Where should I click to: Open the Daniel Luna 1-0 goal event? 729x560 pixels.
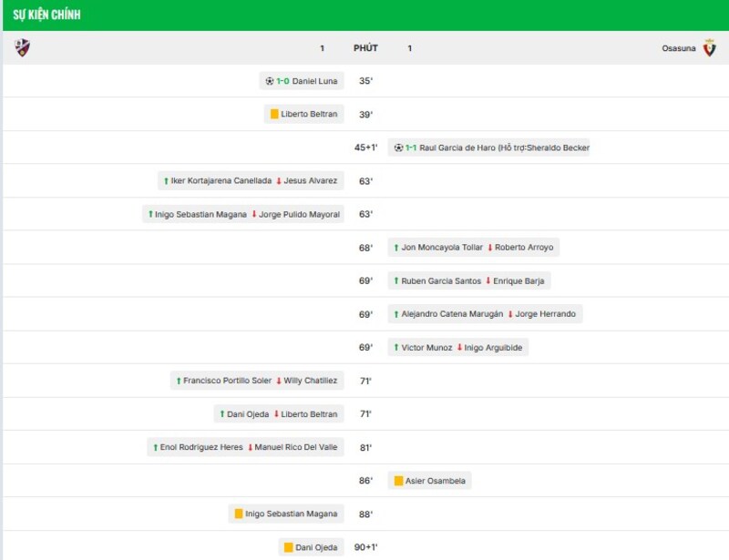click(x=302, y=81)
